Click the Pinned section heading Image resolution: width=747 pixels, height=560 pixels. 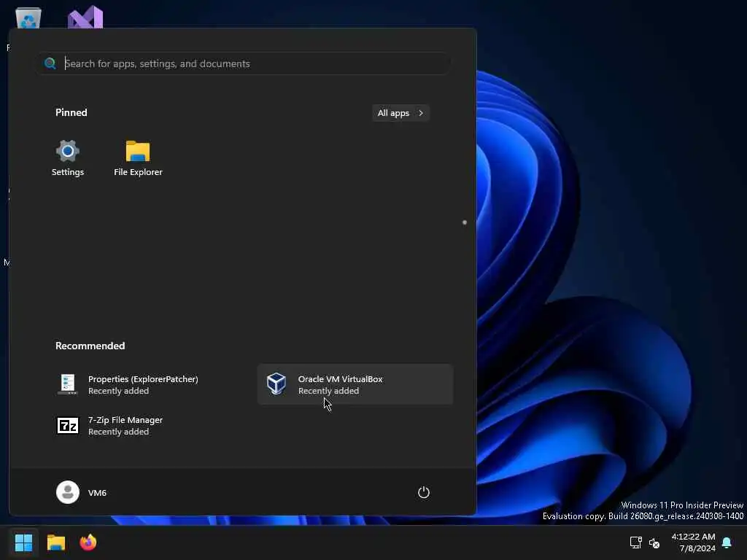71,112
